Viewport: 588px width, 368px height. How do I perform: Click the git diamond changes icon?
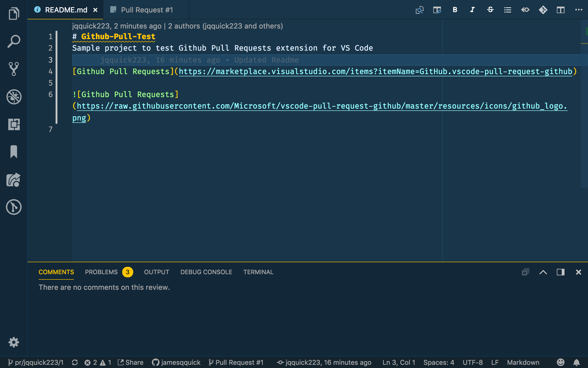tap(543, 10)
